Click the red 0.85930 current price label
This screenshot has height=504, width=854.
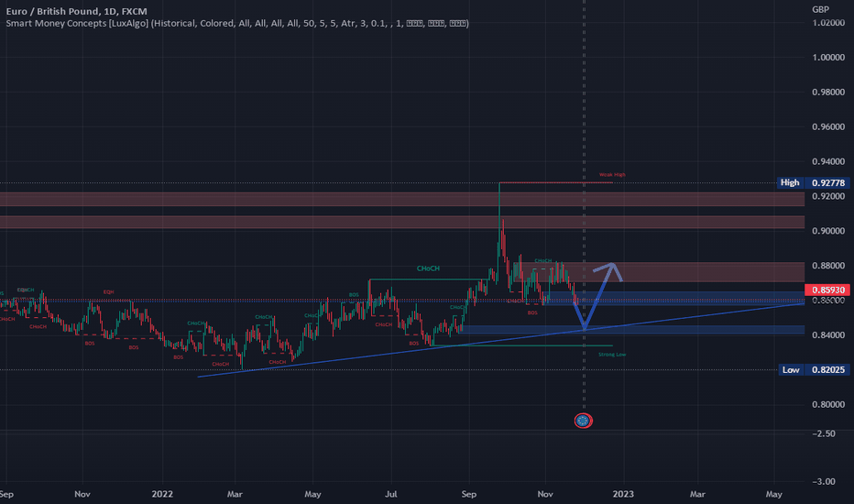pyautogui.click(x=827, y=290)
